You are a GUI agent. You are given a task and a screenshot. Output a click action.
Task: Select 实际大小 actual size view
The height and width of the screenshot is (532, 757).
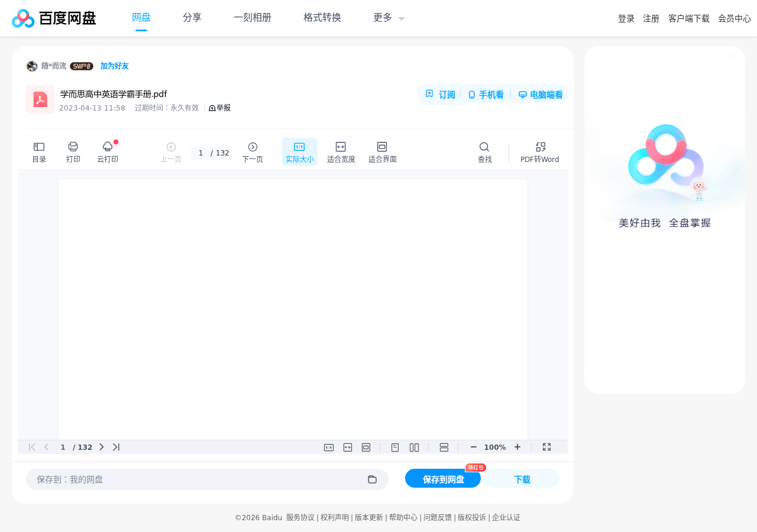tap(300, 152)
